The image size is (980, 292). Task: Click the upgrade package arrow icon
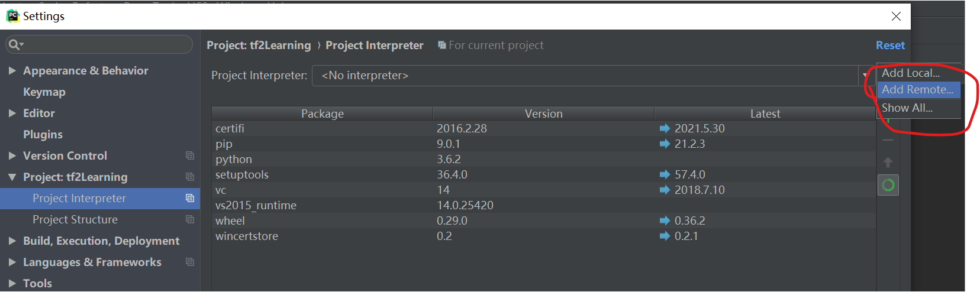click(x=888, y=162)
